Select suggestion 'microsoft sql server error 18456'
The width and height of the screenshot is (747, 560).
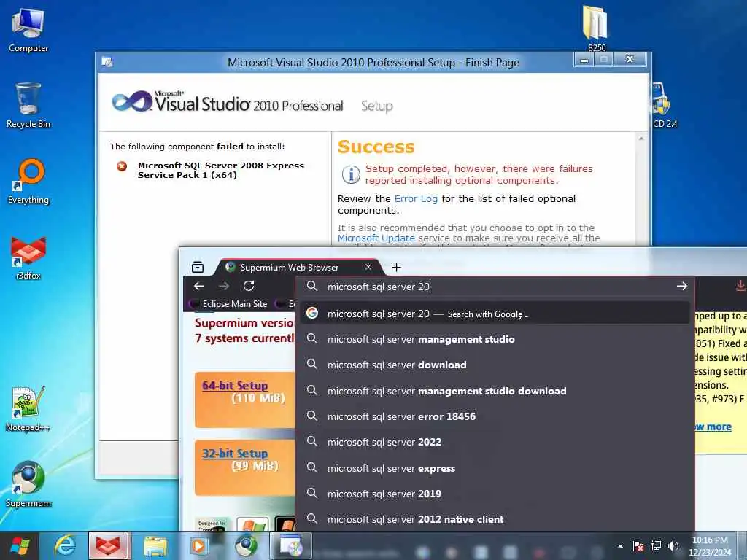coord(495,416)
